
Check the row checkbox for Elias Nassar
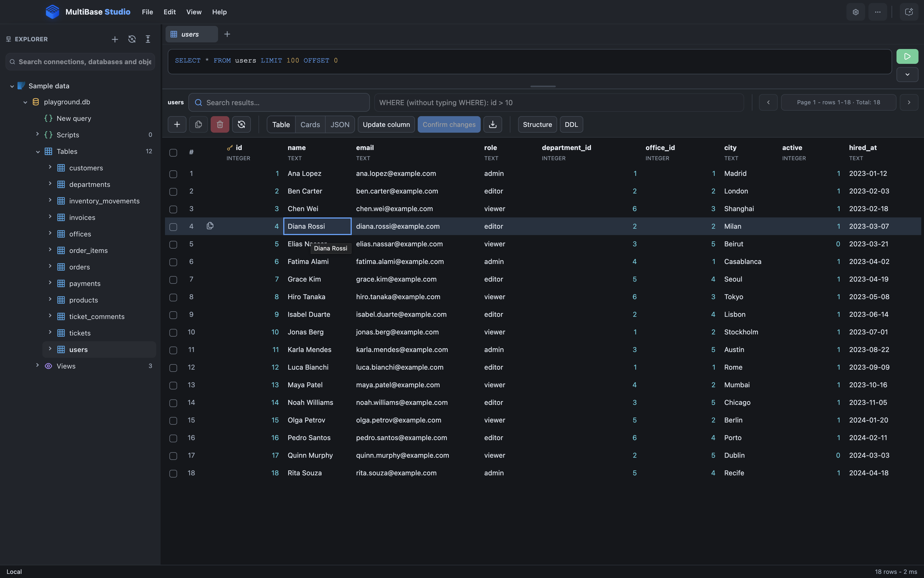pos(173,244)
